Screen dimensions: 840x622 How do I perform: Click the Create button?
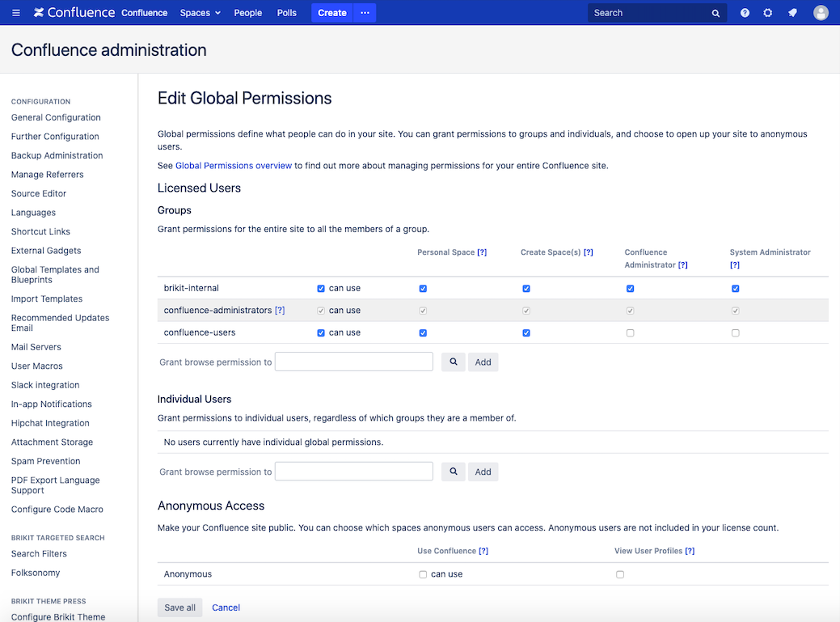click(332, 13)
